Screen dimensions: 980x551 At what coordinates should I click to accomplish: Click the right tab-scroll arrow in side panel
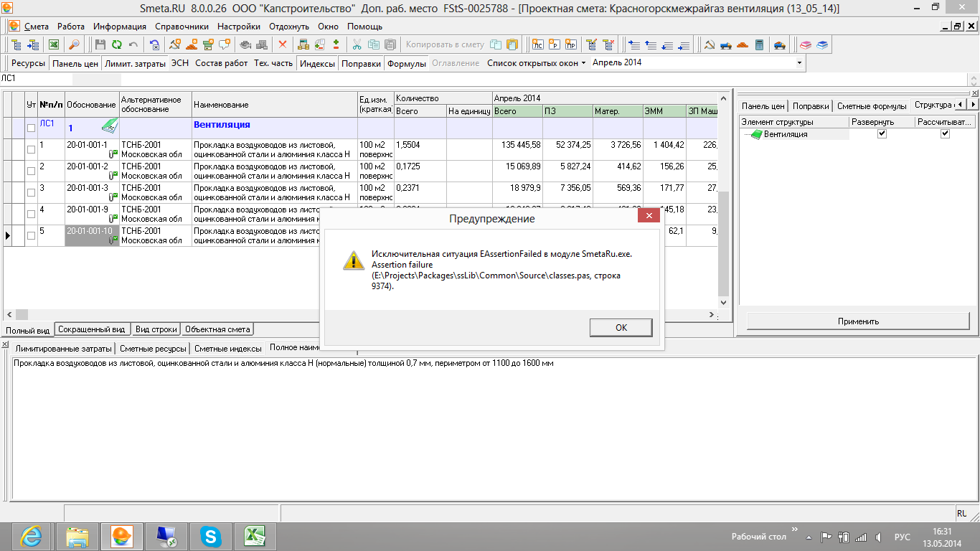(973, 105)
